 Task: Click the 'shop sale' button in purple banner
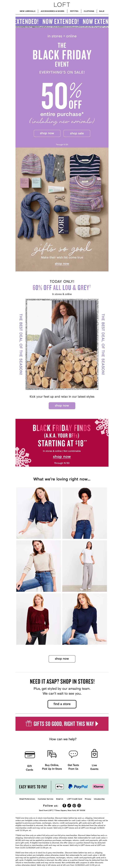click(77, 133)
